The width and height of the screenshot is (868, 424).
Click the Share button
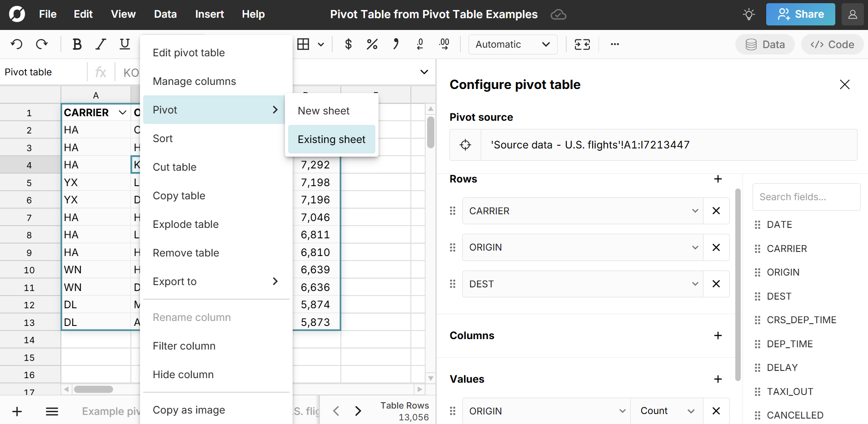800,14
